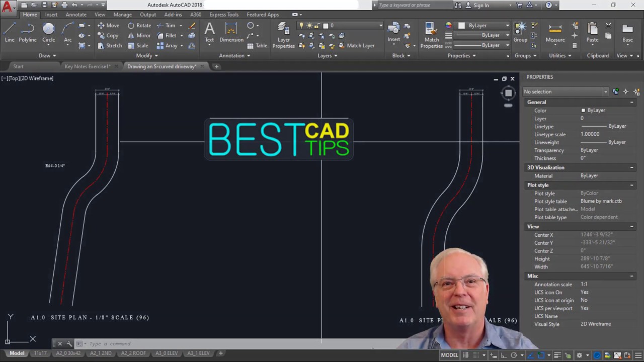Expand the Draw panel
Screen dimensions: 644x362
[48, 56]
